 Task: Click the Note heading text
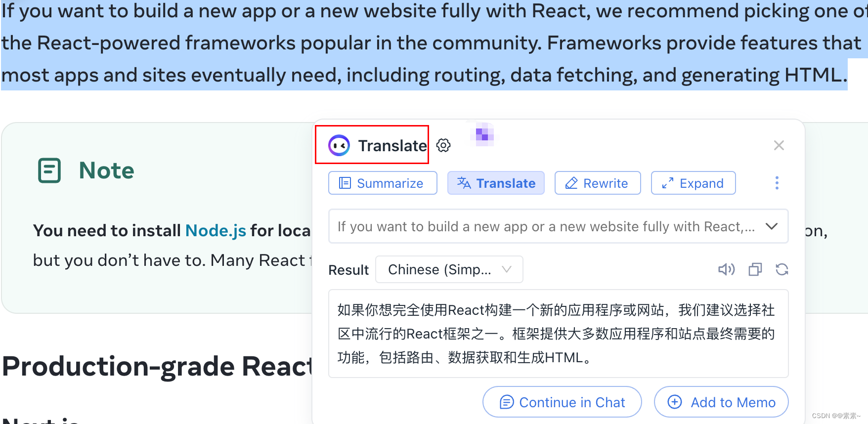106,170
